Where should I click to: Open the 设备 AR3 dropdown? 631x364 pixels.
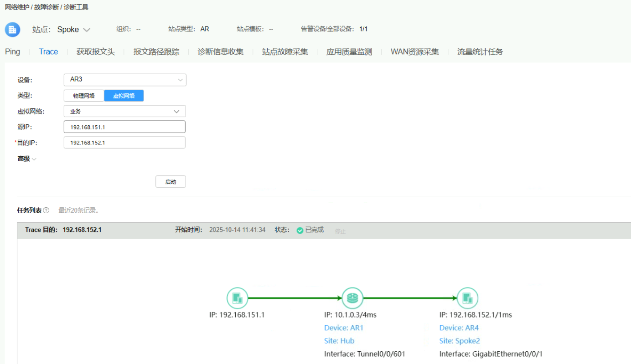pyautogui.click(x=125, y=80)
